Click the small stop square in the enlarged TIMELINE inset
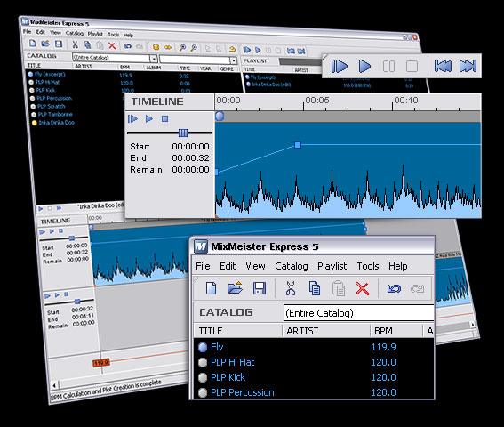 [165, 118]
